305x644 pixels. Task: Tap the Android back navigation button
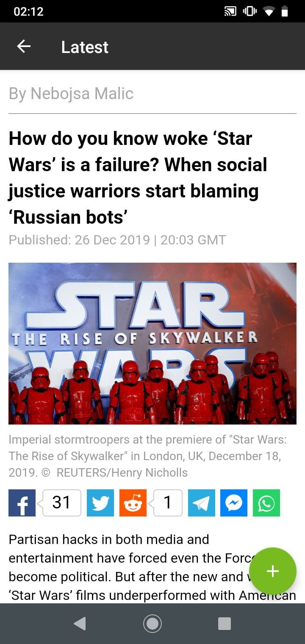point(80,624)
